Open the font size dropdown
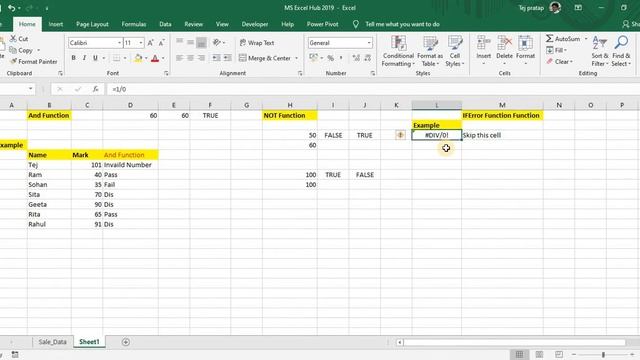The image size is (640, 360). [x=141, y=43]
